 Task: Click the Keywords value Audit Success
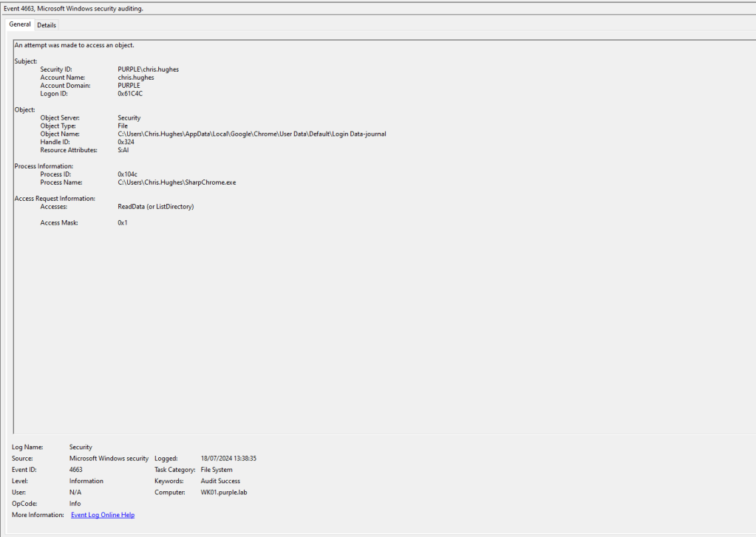pos(220,481)
